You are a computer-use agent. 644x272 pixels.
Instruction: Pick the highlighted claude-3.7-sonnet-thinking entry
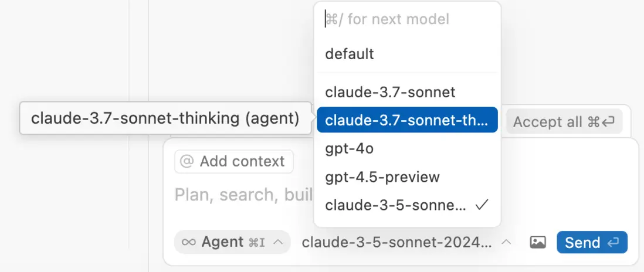pos(406,120)
